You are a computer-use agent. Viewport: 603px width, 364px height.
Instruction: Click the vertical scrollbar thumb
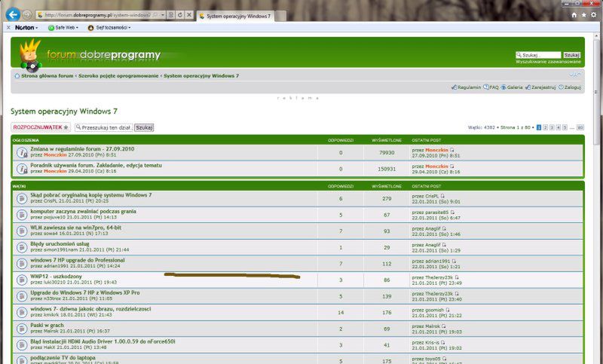coord(596,92)
